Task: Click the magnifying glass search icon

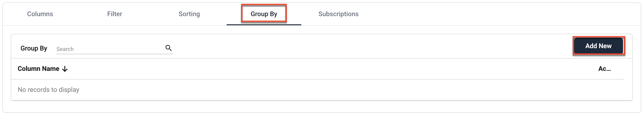Action: point(169,48)
